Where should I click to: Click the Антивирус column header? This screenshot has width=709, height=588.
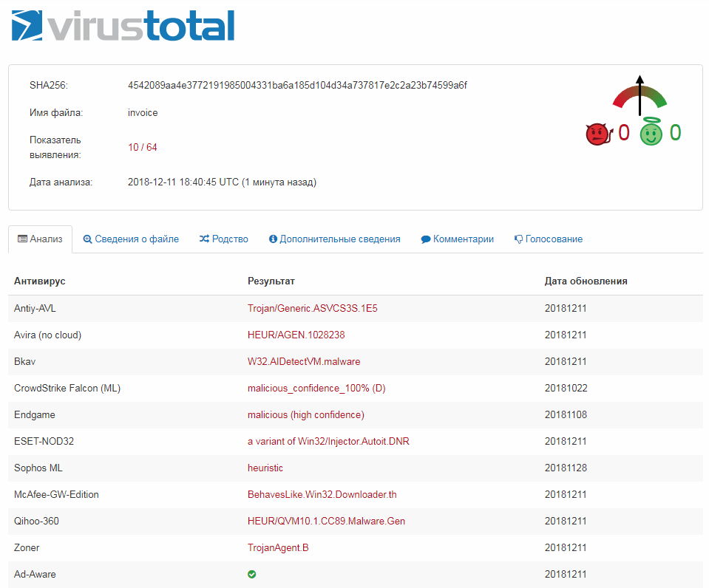tap(40, 281)
